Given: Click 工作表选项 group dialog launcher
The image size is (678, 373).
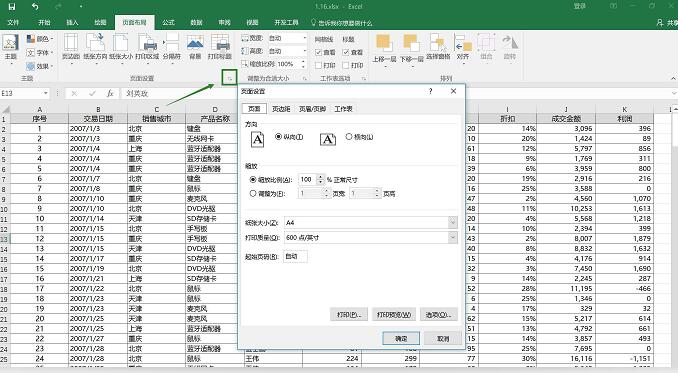Looking at the screenshot, I should coord(364,79).
